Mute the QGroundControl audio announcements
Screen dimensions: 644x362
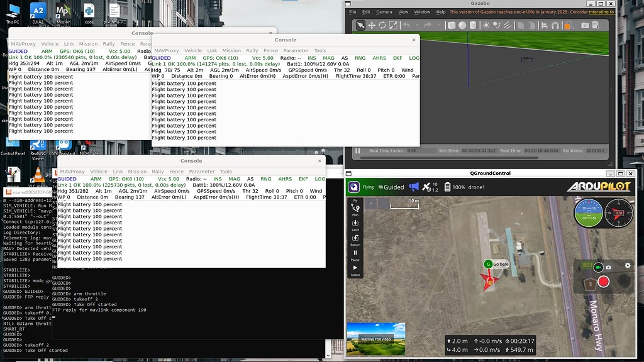point(413,187)
